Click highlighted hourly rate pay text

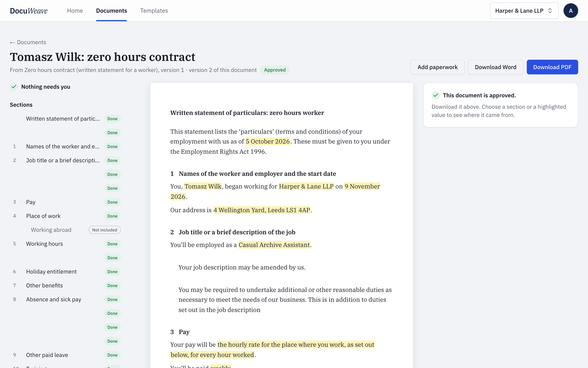click(x=296, y=345)
